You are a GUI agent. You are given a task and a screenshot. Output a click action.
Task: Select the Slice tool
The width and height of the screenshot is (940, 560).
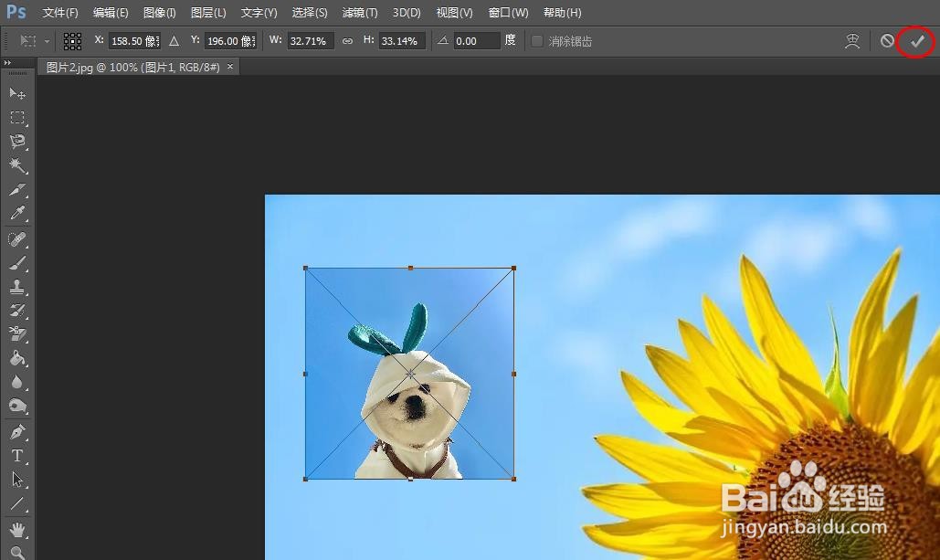[16, 189]
